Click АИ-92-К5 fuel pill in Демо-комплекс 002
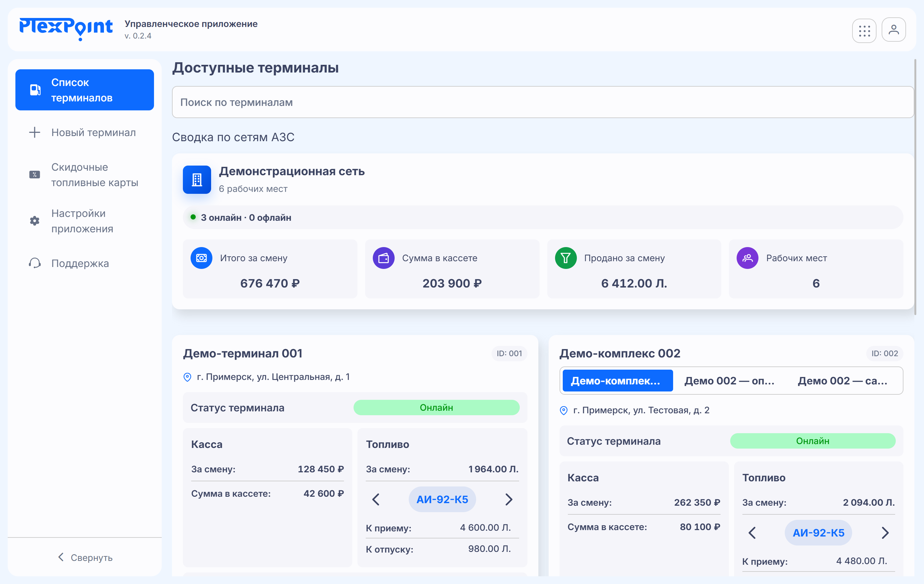Image resolution: width=924 pixels, height=584 pixels. [x=818, y=533]
